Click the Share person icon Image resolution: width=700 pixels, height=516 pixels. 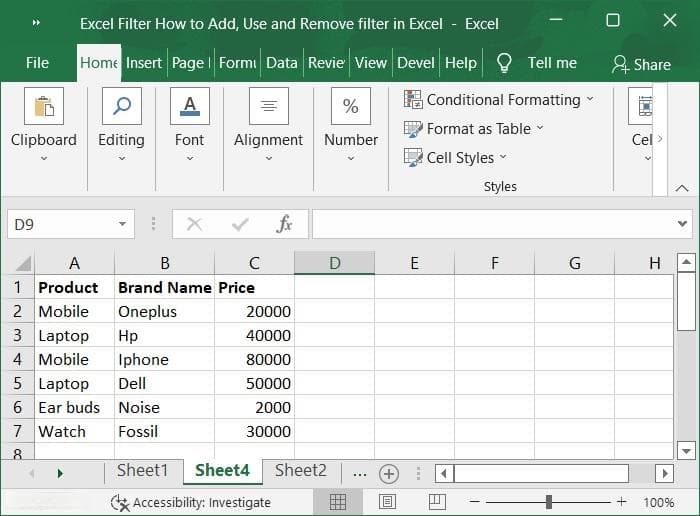click(620, 64)
